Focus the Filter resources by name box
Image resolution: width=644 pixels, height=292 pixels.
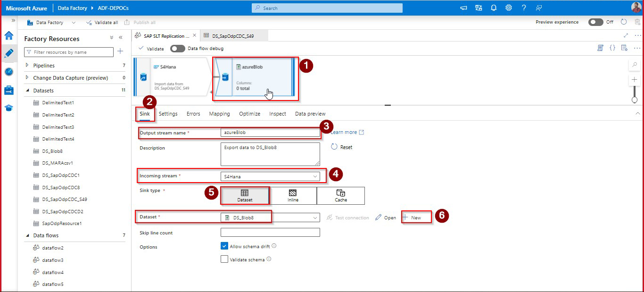(69, 52)
